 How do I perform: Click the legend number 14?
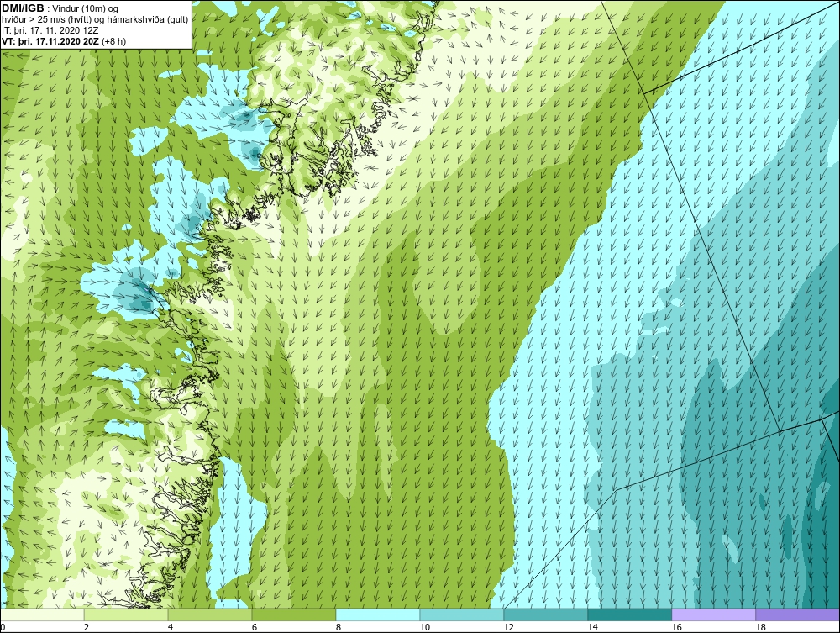pyautogui.click(x=592, y=627)
